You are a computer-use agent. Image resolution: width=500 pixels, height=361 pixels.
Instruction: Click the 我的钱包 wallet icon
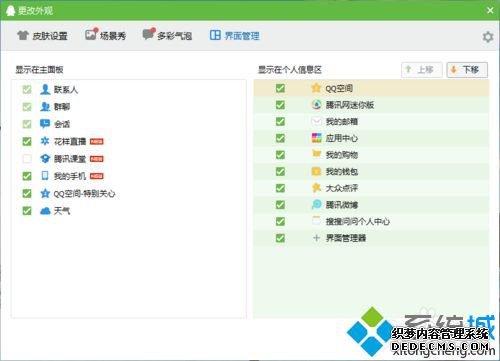[x=316, y=171]
